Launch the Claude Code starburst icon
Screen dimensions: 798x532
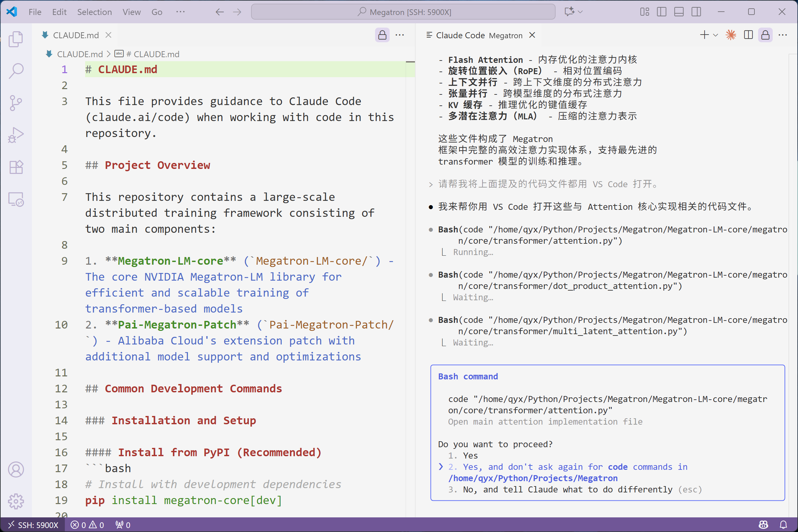pyautogui.click(x=731, y=35)
